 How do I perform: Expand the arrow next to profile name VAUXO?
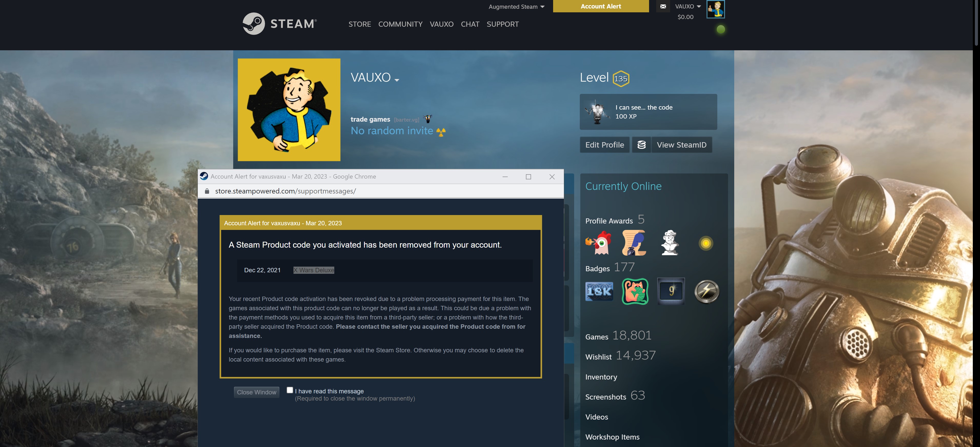click(x=397, y=80)
